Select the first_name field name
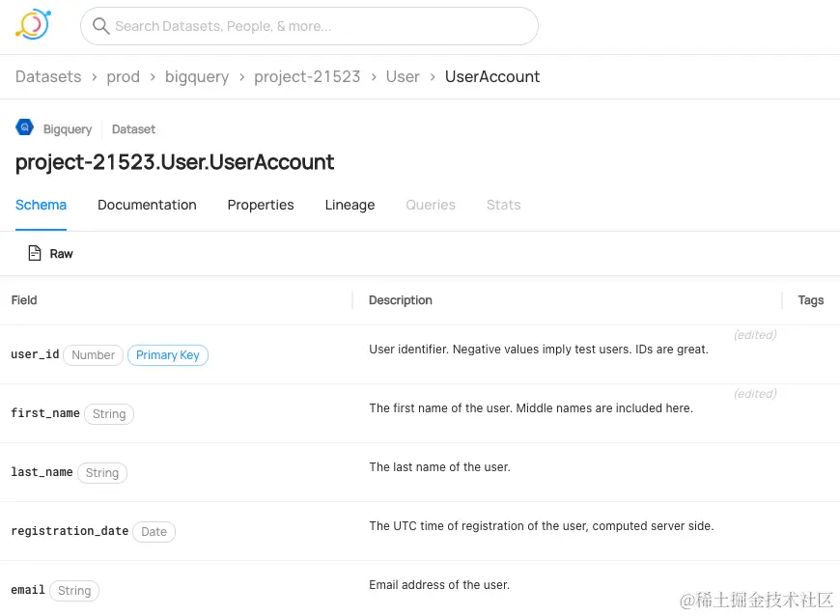Image resolution: width=840 pixels, height=616 pixels. tap(45, 413)
